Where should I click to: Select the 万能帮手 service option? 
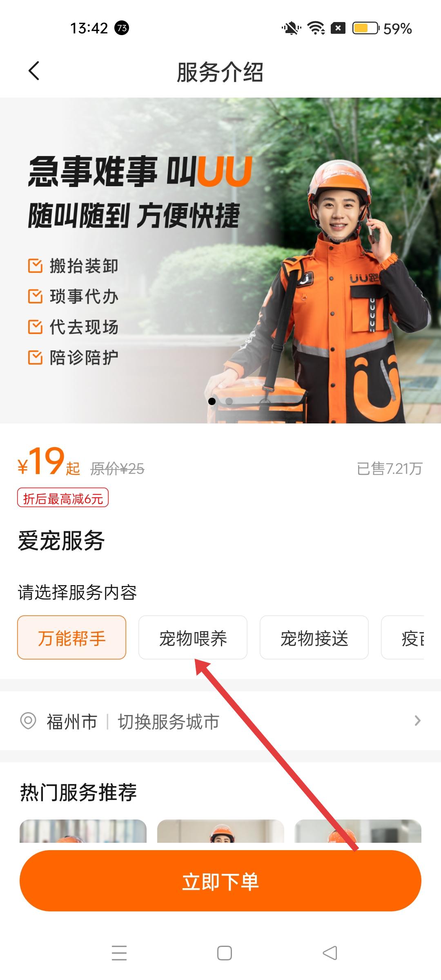[x=71, y=637]
